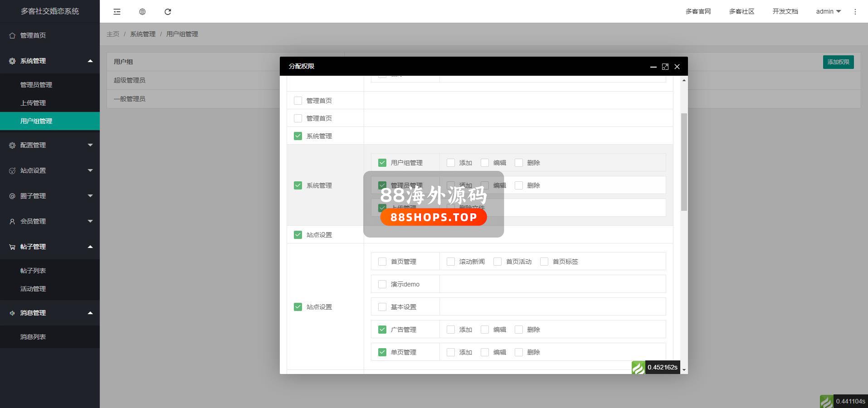Screen dimensions: 868x408
Task: Open the vertical three-dot more menu
Action: [x=855, y=12]
